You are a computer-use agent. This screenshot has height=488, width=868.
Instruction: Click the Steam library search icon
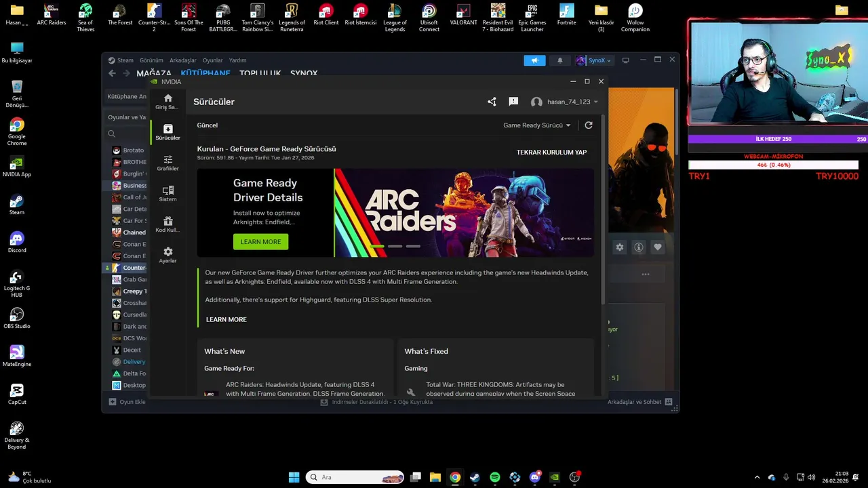tap(112, 134)
